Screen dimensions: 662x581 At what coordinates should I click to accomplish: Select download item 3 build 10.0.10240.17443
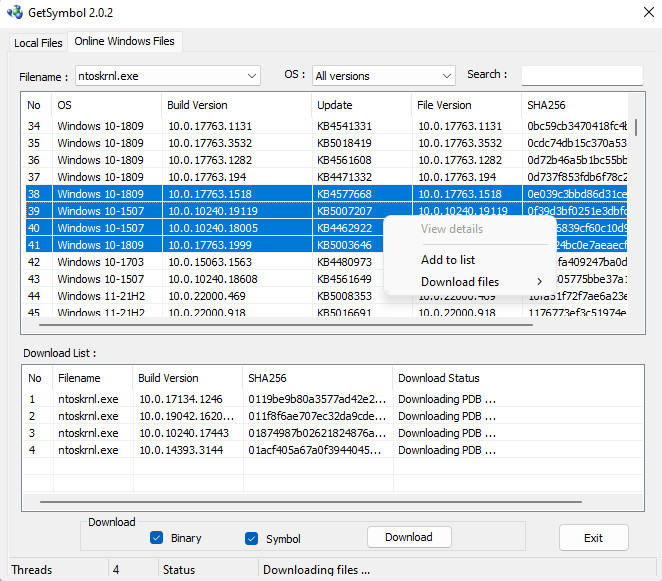pyautogui.click(x=334, y=433)
